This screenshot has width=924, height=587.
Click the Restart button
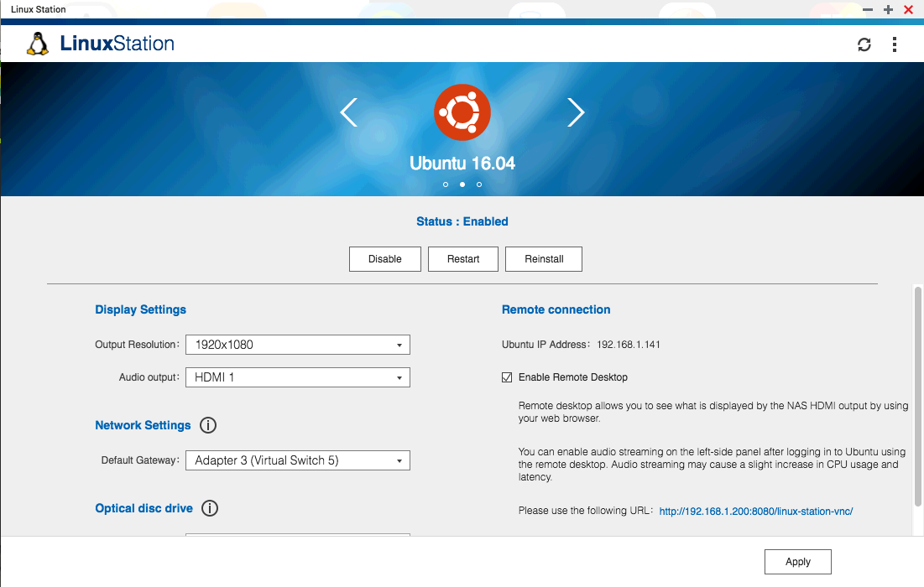[463, 259]
